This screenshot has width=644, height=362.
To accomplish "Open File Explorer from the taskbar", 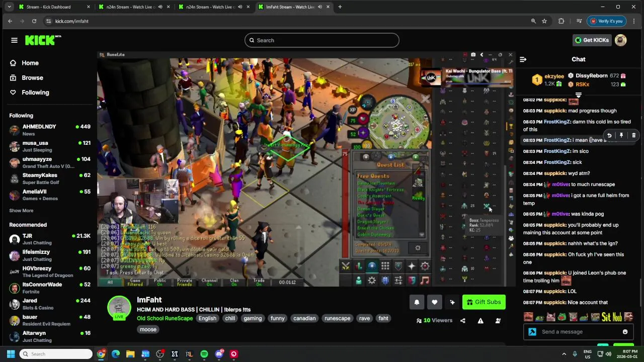I will click(x=130, y=354).
